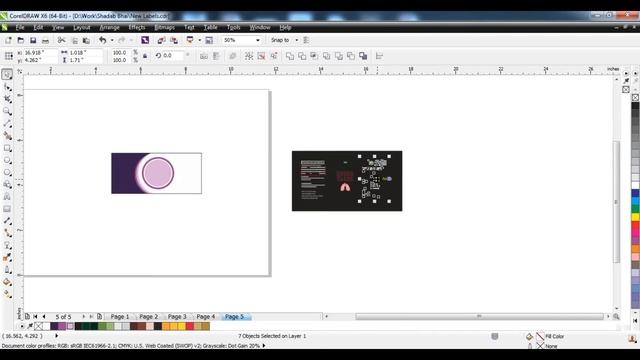Select the Table tool
This screenshot has width=640, height=360.
7,209
